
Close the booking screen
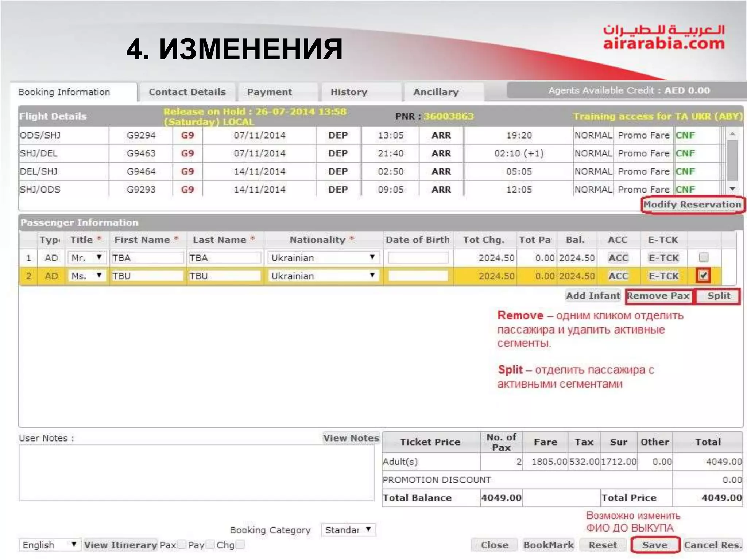point(494,545)
